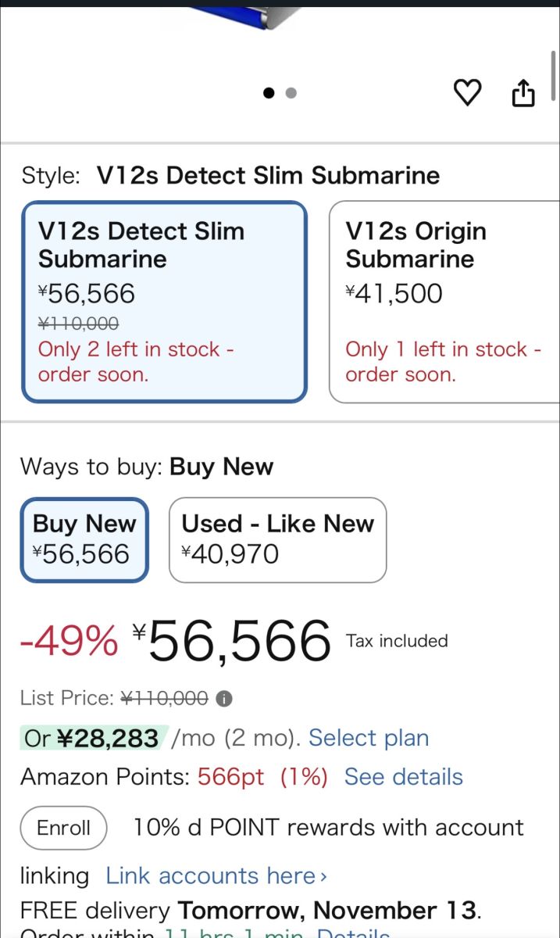The height and width of the screenshot is (938, 560).
Task: Tap the large ¥56,566 price
Action: [x=239, y=641]
